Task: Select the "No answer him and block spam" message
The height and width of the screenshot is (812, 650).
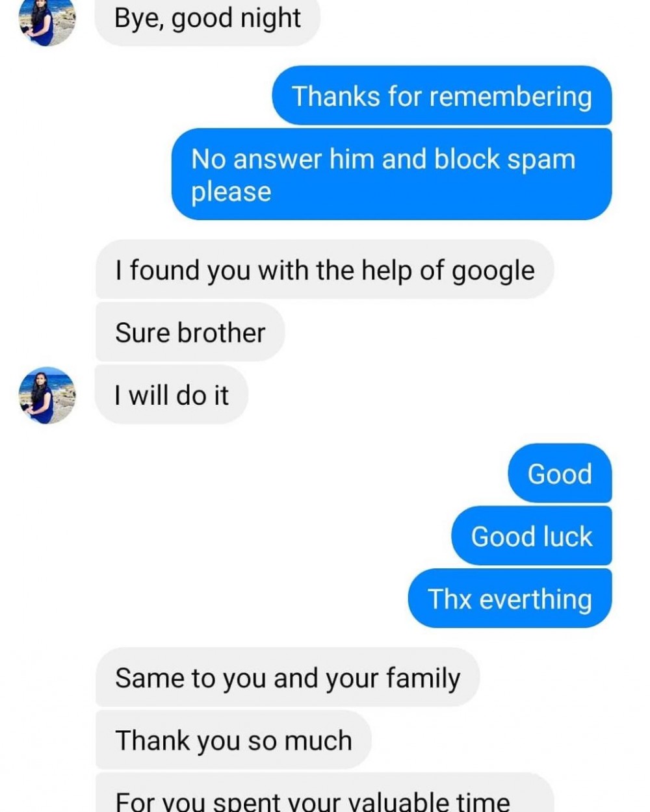Action: point(391,174)
